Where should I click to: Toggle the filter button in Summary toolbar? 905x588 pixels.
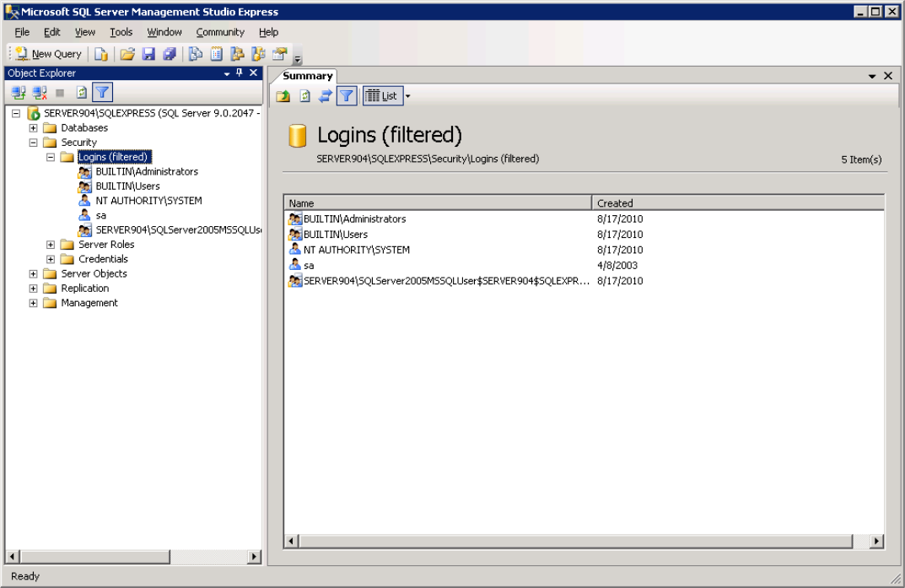(346, 96)
